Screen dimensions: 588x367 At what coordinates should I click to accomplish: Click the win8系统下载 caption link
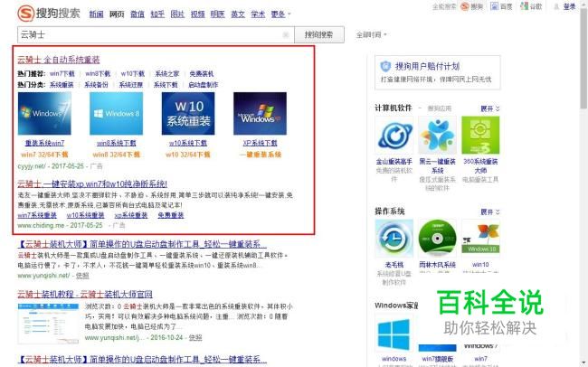pyautogui.click(x=117, y=143)
